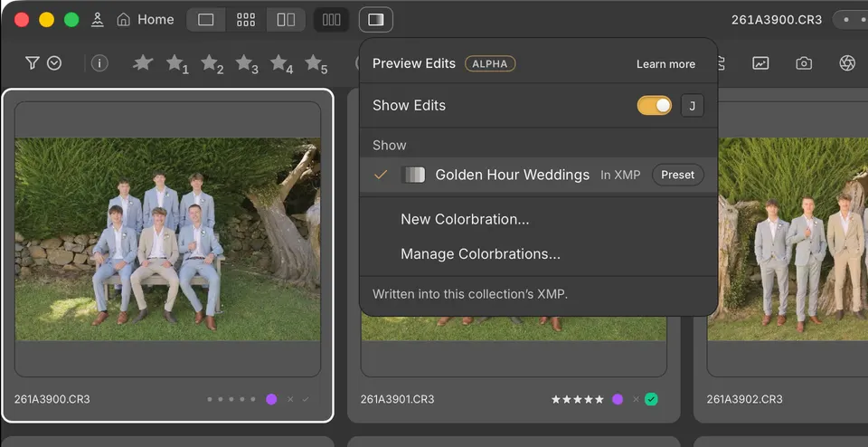Switch to single image view
The width and height of the screenshot is (868, 447).
[206, 19]
